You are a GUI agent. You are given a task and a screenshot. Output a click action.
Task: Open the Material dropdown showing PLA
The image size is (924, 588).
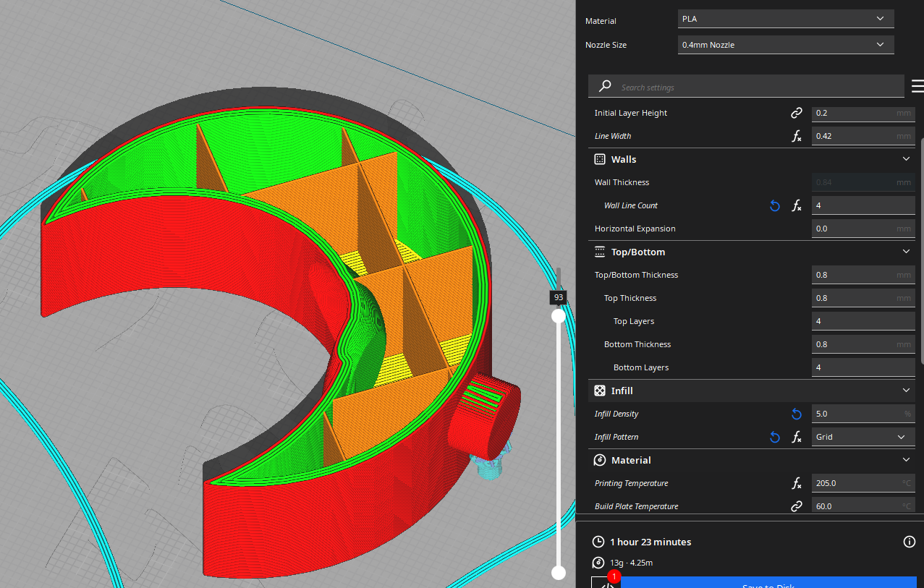point(785,19)
